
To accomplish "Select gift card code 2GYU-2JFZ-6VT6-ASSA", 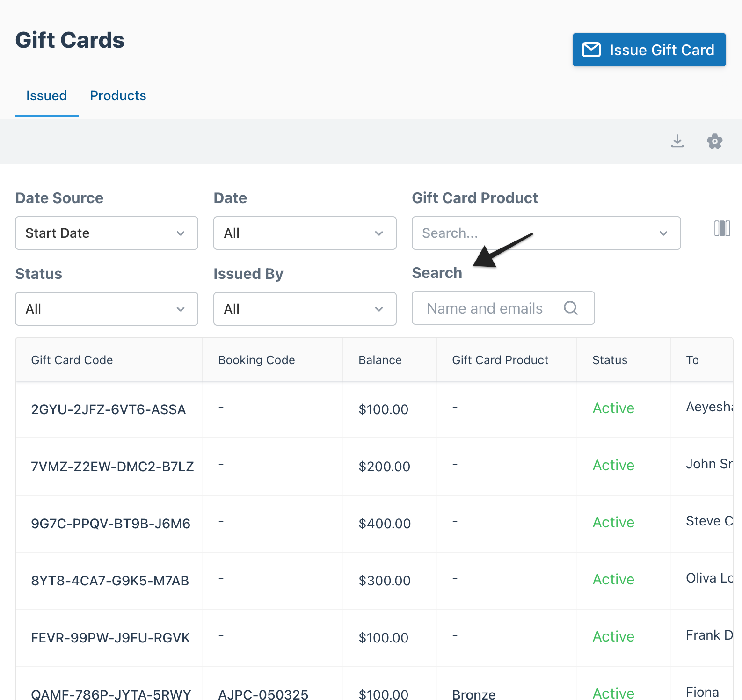I will click(x=109, y=409).
